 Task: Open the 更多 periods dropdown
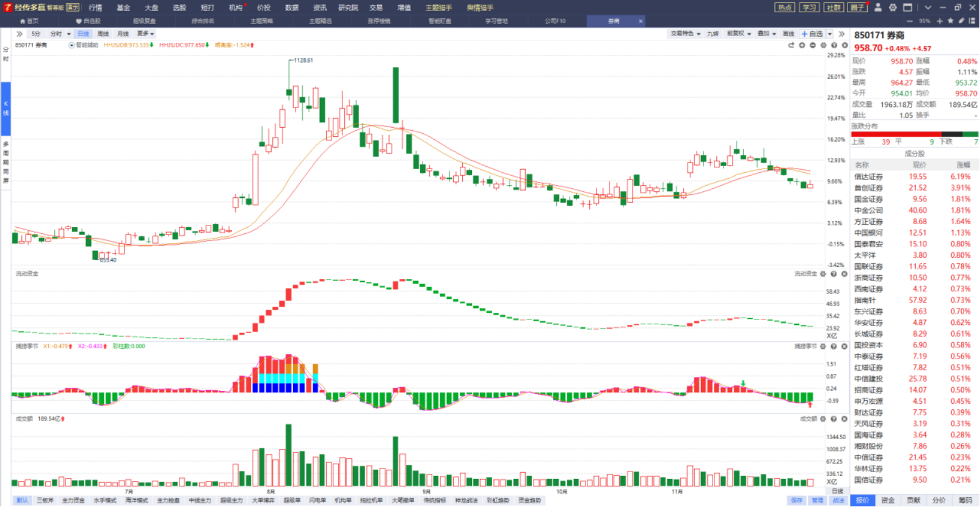[x=145, y=34]
